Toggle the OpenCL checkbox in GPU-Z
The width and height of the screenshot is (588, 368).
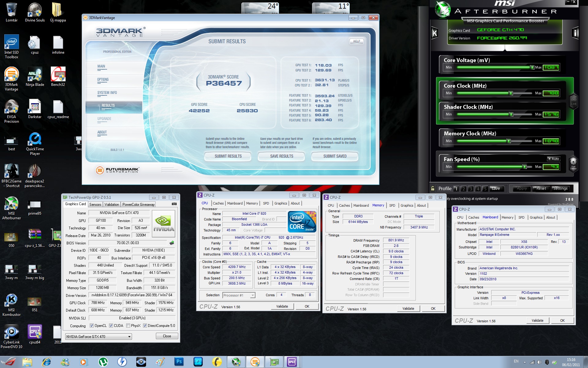(92, 326)
